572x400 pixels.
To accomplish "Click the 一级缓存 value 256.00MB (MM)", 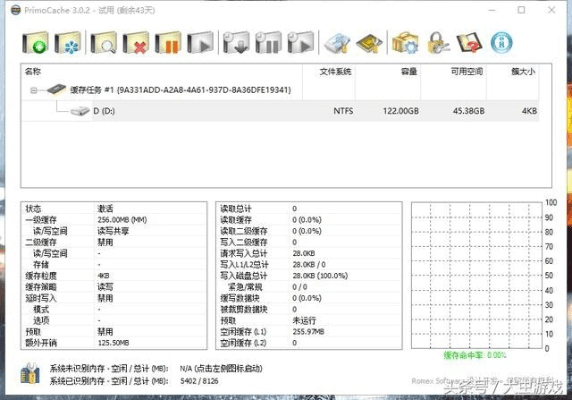I will click(x=122, y=220).
